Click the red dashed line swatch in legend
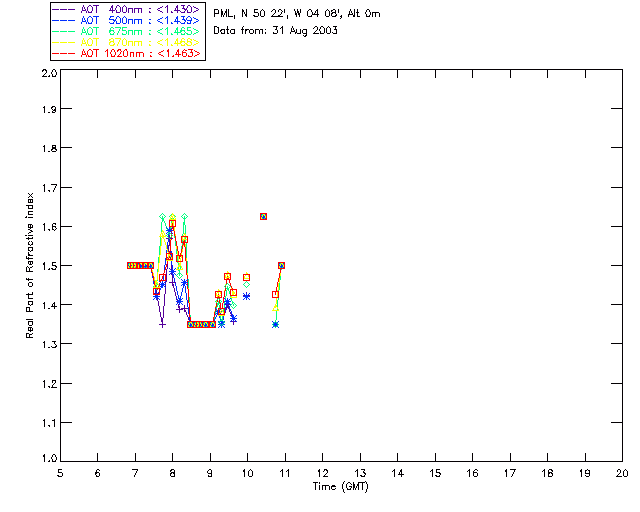Screen dimensions: 640x512 pyautogui.click(x=64, y=53)
